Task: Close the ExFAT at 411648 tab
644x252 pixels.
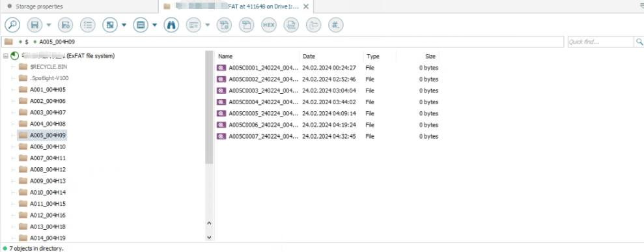Action: click(305, 7)
